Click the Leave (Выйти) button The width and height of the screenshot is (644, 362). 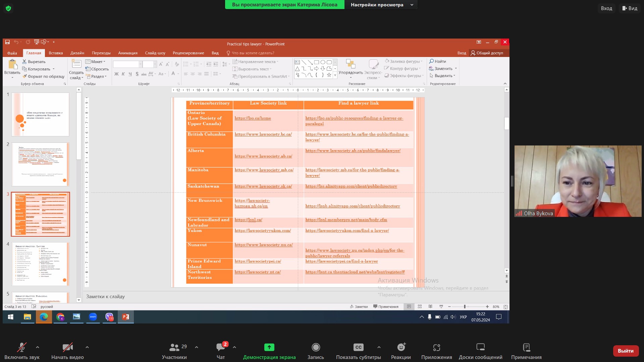[x=626, y=351]
